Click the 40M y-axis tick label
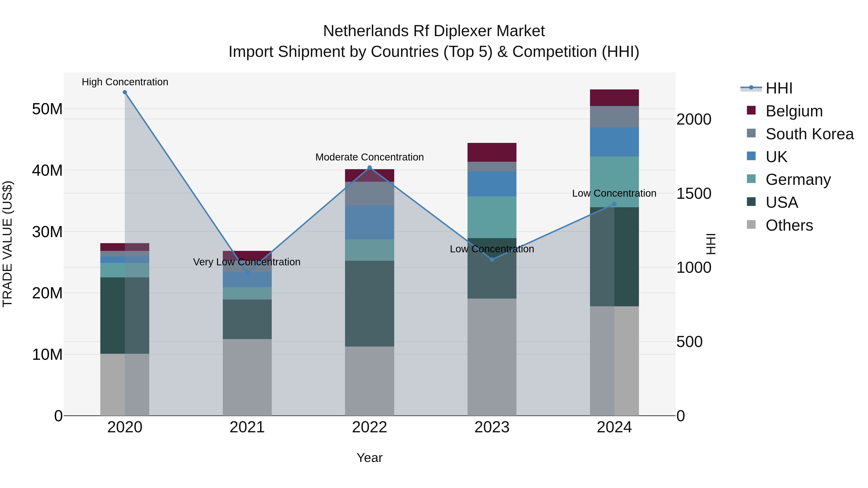Viewport: 868px width, 488px height. tap(47, 170)
